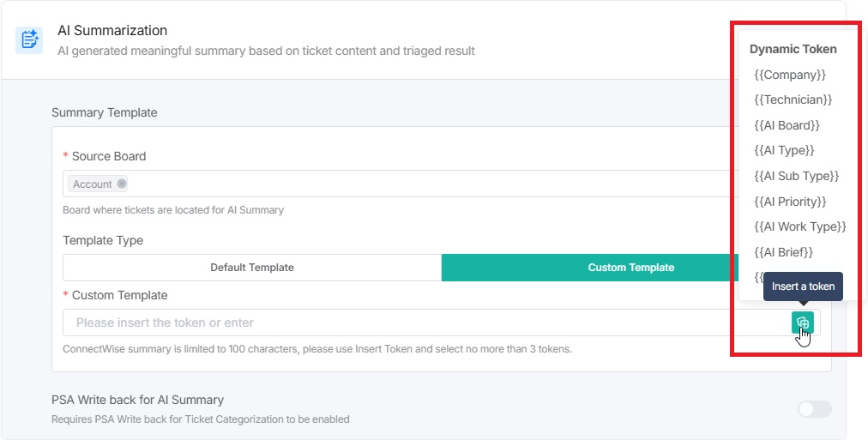868x440 pixels.
Task: Insert the {{AI Sub Type}} token
Action: [x=797, y=176]
